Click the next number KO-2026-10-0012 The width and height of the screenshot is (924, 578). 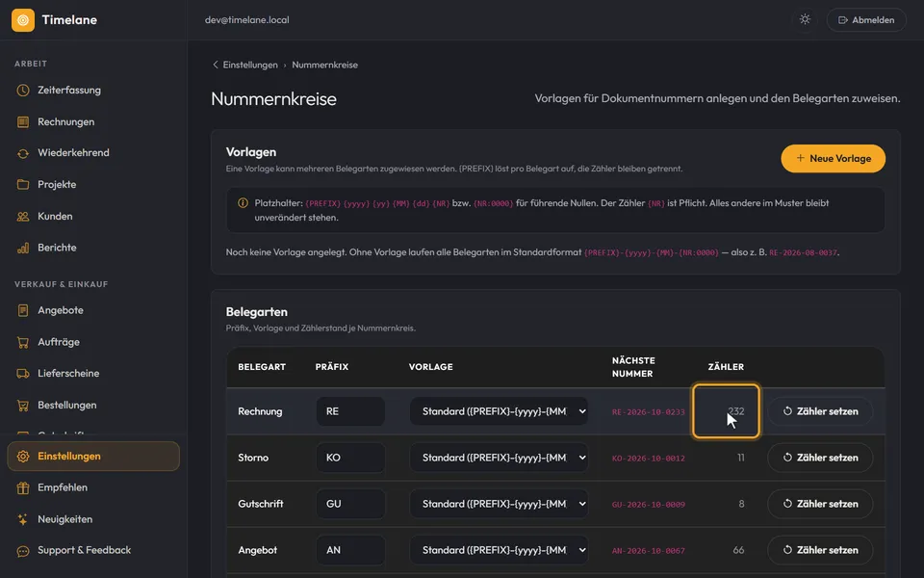pos(648,459)
